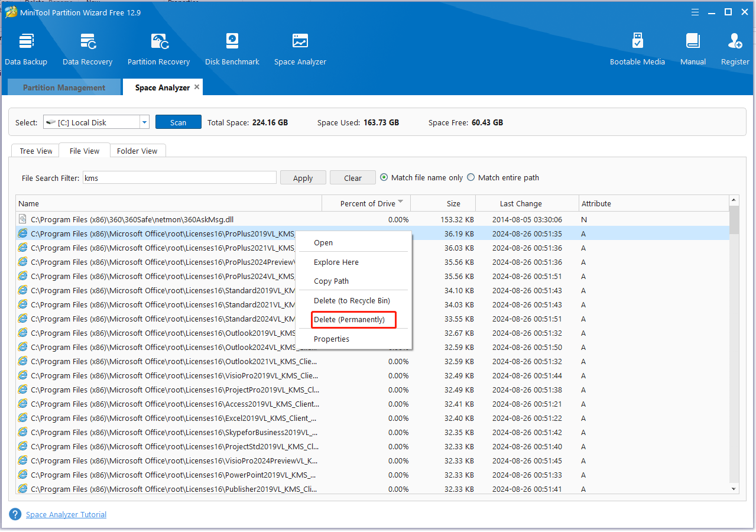756x532 pixels.
Task: Switch to Folder View tab
Action: click(137, 151)
